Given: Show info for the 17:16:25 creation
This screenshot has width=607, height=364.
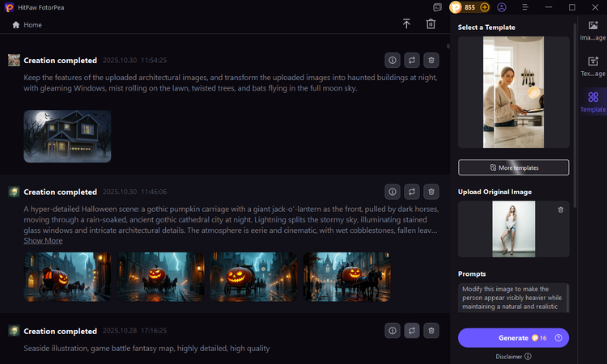Looking at the screenshot, I should [x=393, y=331].
